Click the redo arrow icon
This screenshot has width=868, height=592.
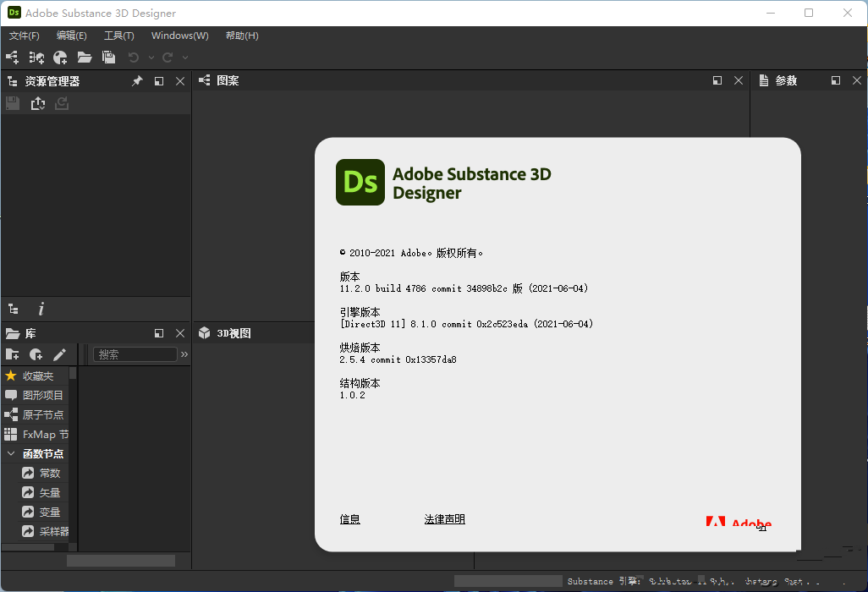point(168,57)
